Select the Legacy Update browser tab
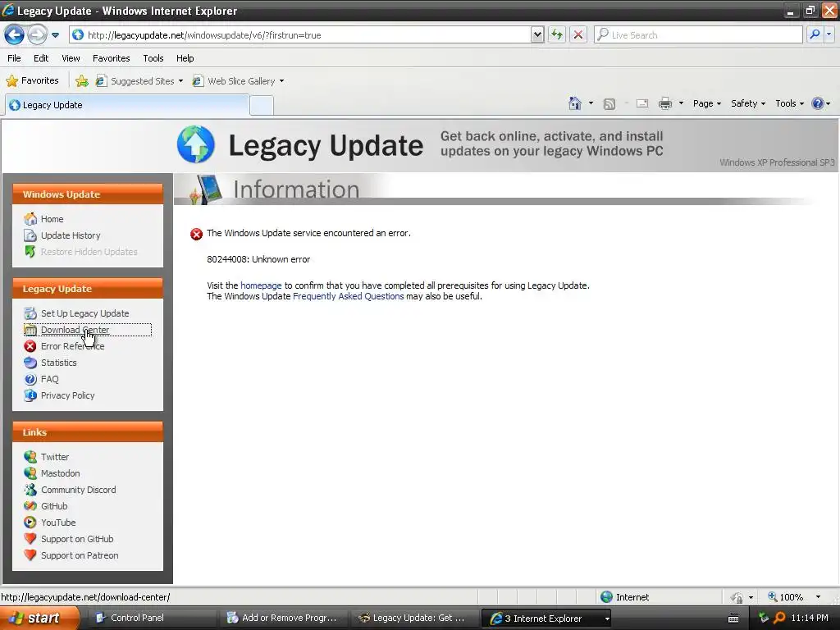The height and width of the screenshot is (630, 840). tap(127, 105)
